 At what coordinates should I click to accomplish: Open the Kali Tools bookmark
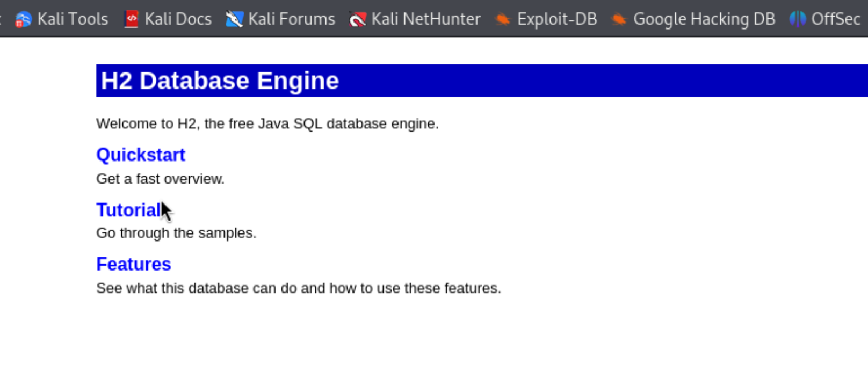pyautogui.click(x=61, y=19)
